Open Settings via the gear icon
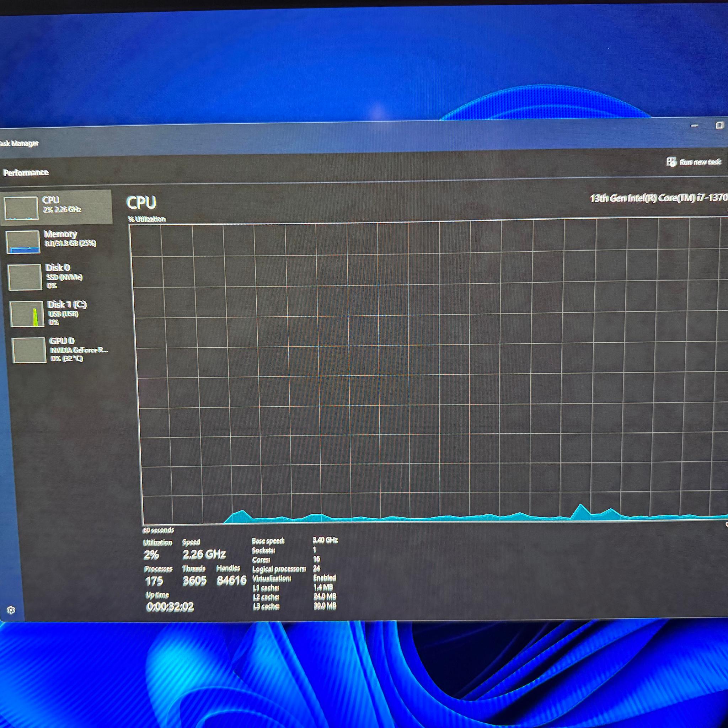Image resolution: width=728 pixels, height=728 pixels. [x=11, y=610]
